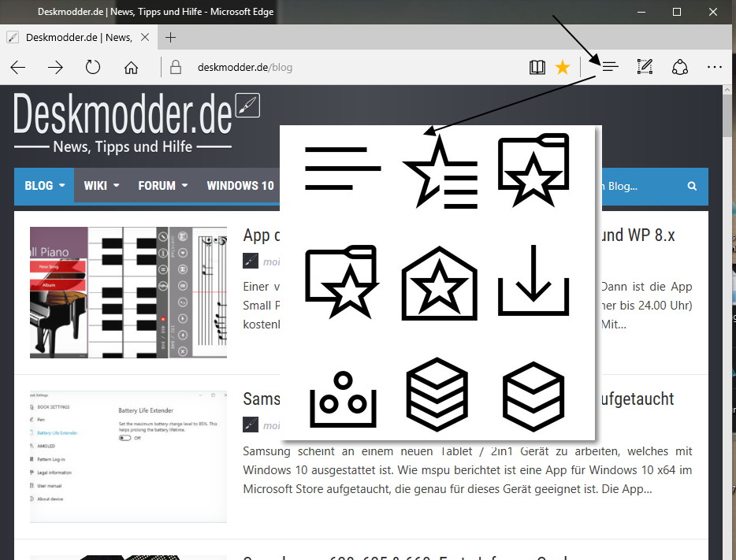Open the More actions ellipsis menu

715,67
